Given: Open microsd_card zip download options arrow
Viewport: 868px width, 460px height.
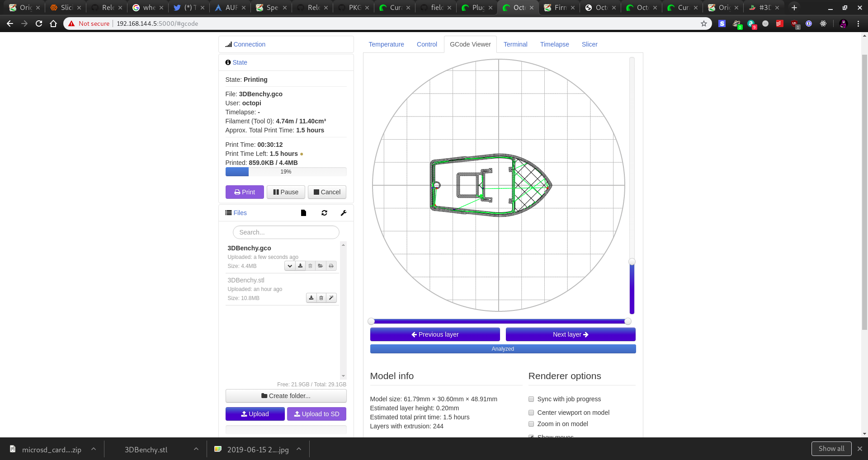Looking at the screenshot, I should (94, 449).
